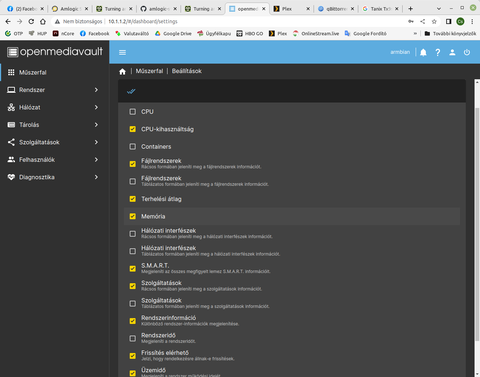Open browser side panel icon
This screenshot has width=480, height=377.
[449, 21]
